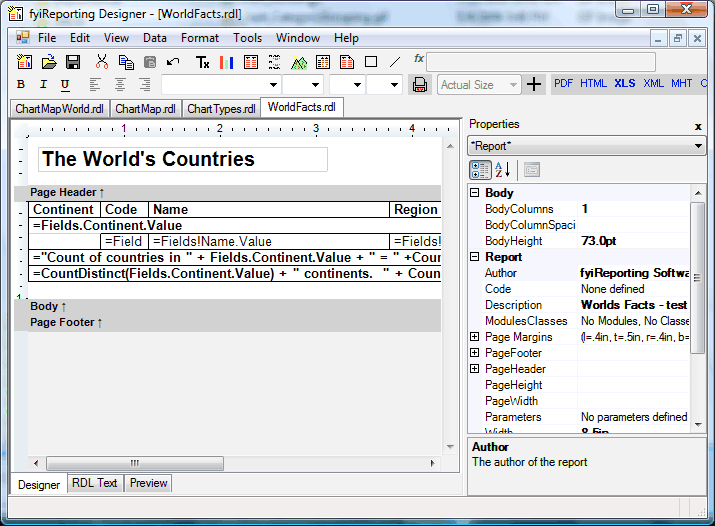This screenshot has width=715, height=526.
Task: Click the Cut scissors icon
Action: click(x=102, y=62)
